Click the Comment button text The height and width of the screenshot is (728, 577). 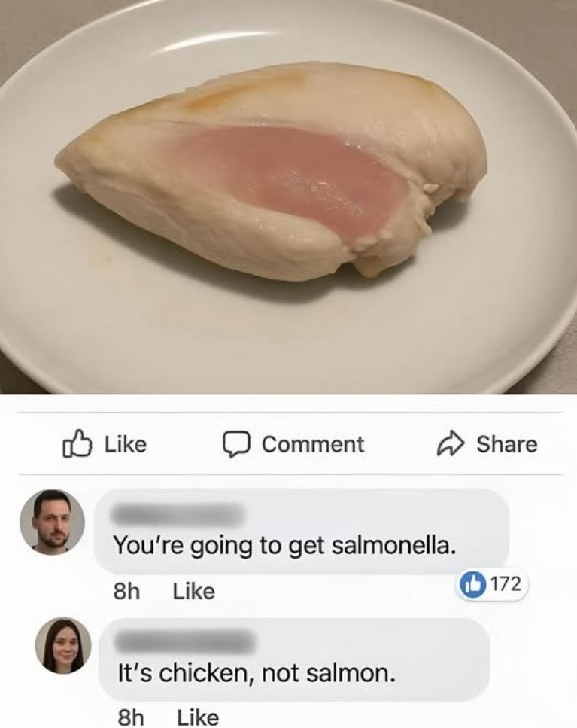coord(313,444)
